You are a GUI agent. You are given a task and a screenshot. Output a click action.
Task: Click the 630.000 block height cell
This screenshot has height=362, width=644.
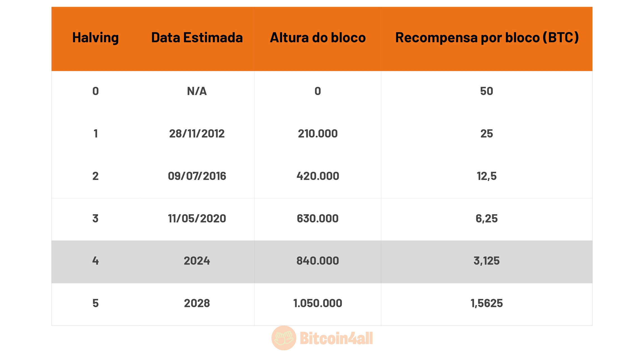click(x=318, y=219)
